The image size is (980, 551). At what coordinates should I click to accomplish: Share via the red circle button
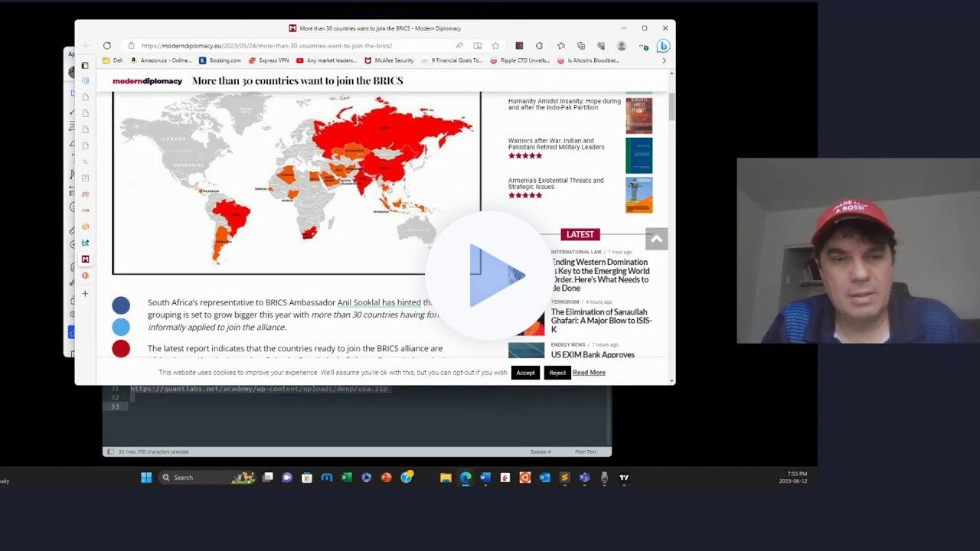pos(121,349)
